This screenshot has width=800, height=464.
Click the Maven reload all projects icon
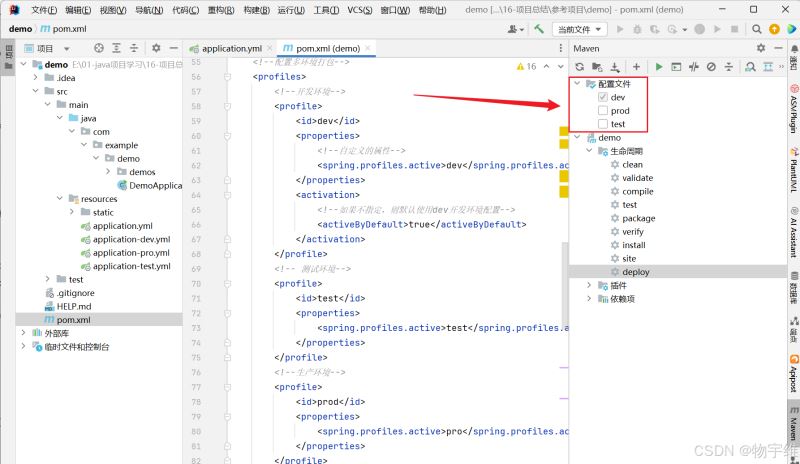click(x=579, y=67)
